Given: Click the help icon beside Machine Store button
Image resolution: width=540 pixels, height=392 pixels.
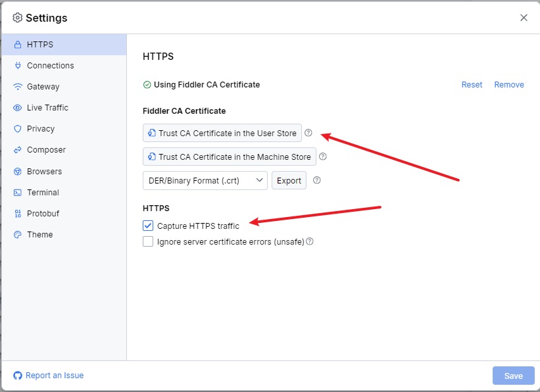Looking at the screenshot, I should tap(323, 157).
